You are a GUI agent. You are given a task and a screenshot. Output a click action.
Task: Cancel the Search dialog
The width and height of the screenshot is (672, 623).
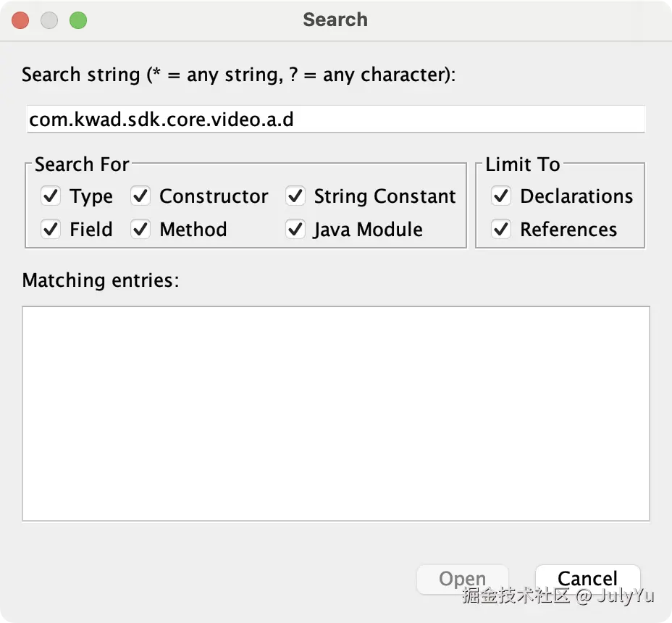pos(587,579)
